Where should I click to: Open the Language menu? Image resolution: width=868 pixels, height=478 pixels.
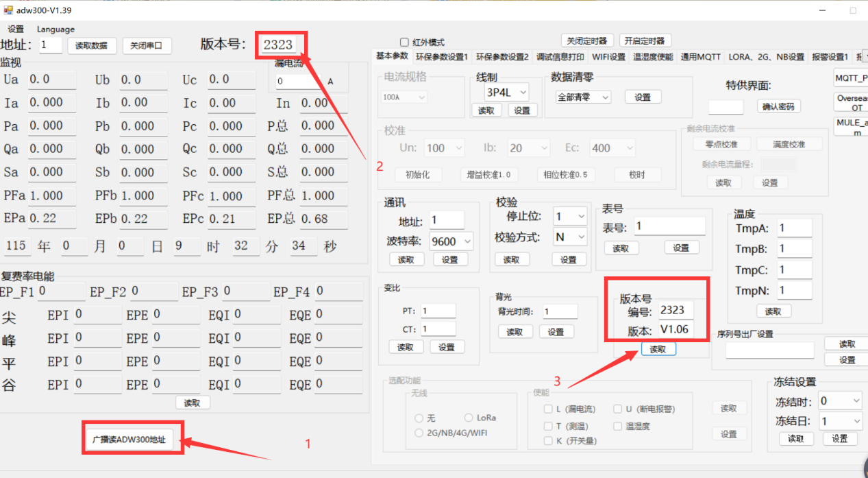point(55,29)
